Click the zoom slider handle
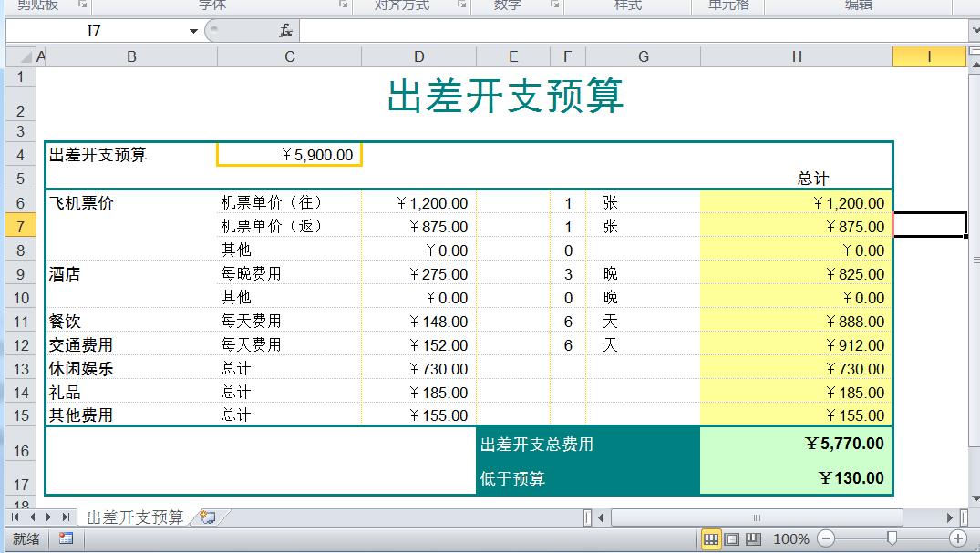Image resolution: width=980 pixels, height=553 pixels. [892, 538]
